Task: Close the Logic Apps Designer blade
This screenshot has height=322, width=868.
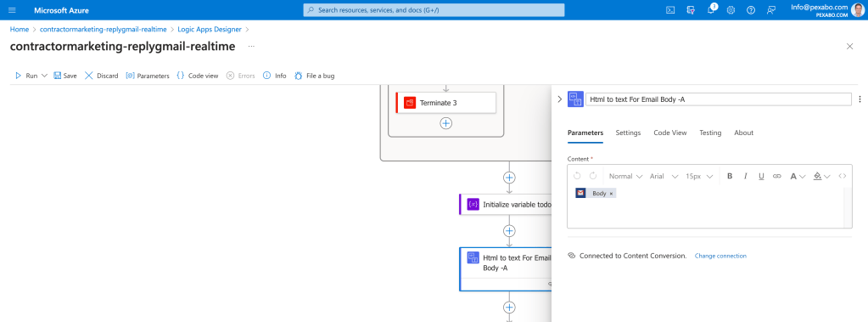Action: coord(849,47)
